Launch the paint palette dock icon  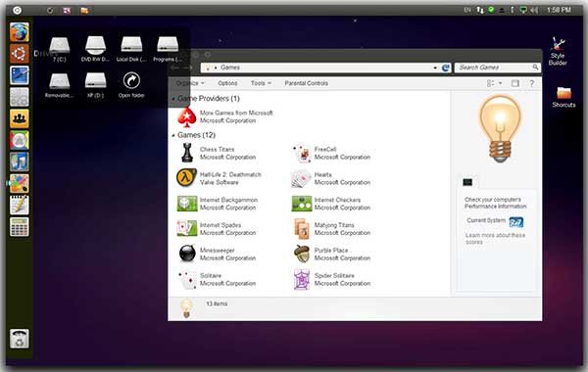(x=20, y=184)
